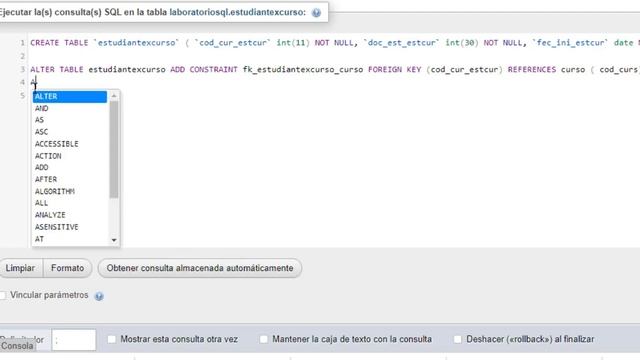The height and width of the screenshot is (360, 640).
Task: Open help icon next to Vincular parámetros
Action: [x=99, y=296]
